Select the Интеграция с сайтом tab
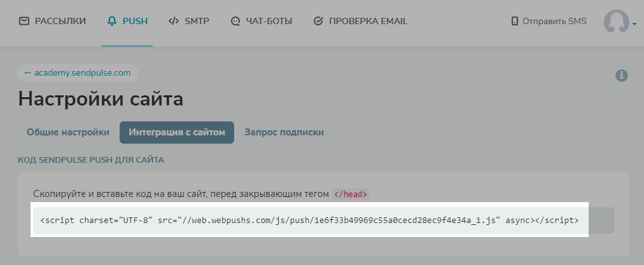644x265 pixels. (177, 132)
